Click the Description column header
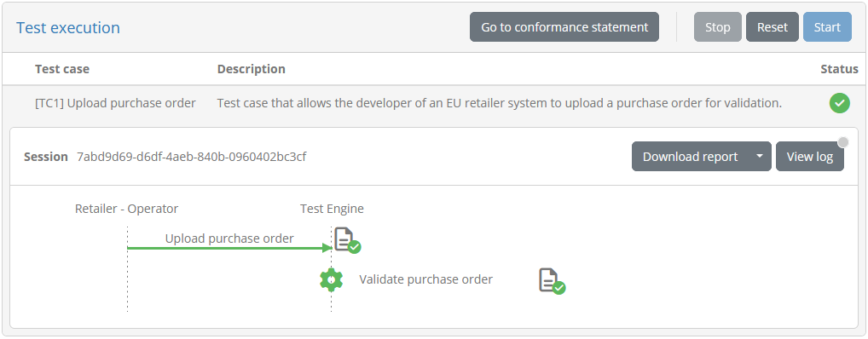The width and height of the screenshot is (868, 339). [252, 69]
